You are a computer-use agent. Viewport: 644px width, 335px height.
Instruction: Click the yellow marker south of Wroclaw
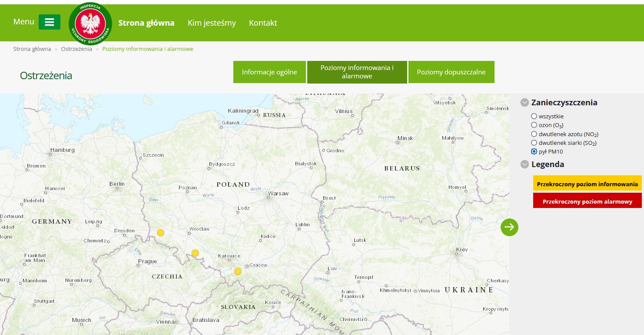(195, 253)
